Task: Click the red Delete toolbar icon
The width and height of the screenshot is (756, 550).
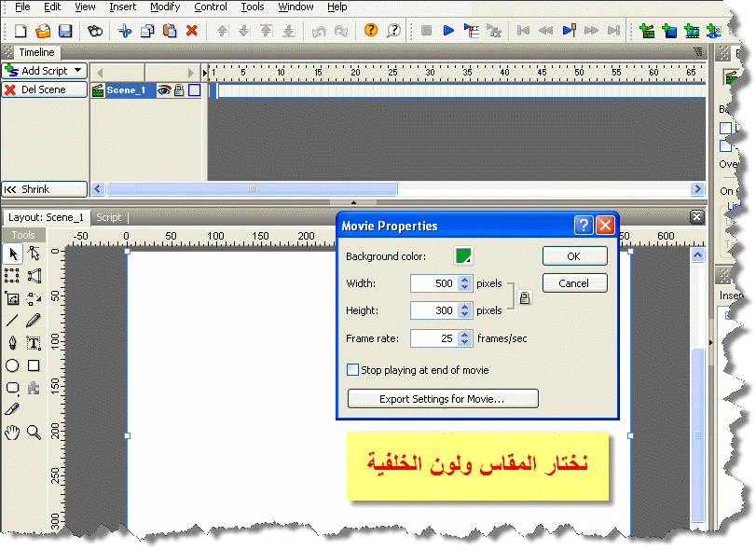Action: click(192, 31)
